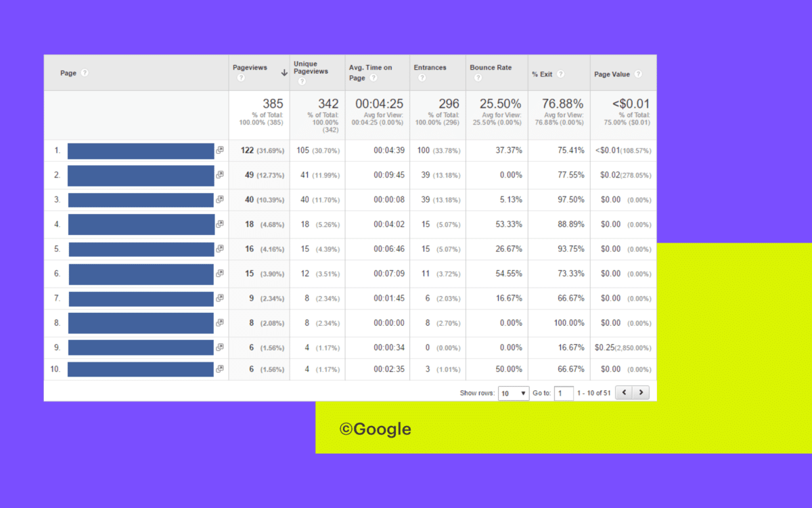Open row 1 page in new window icon

tap(219, 150)
